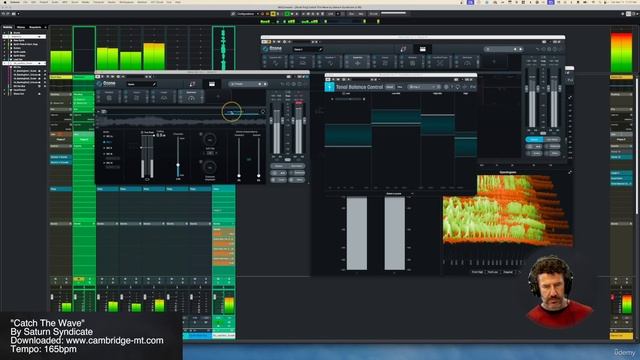Click the Maximizer Character vertical slider handle
Screen dimensions: 640x360
178,165
